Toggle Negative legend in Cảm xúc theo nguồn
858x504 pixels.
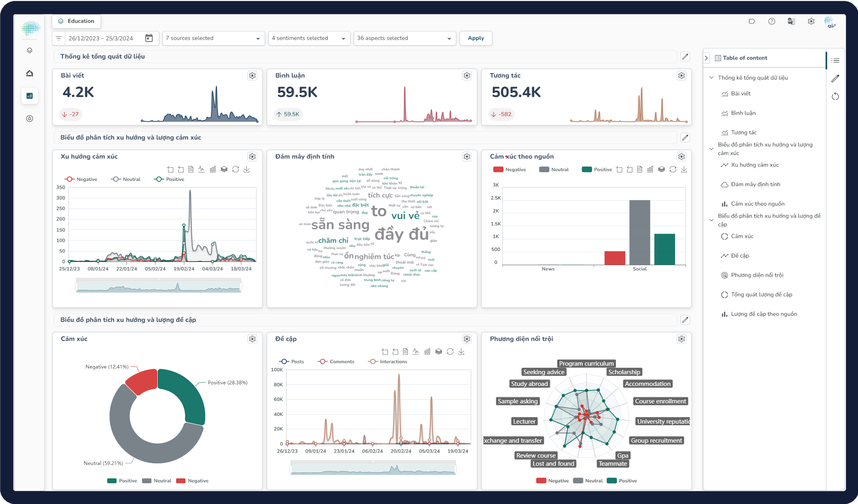(x=509, y=169)
